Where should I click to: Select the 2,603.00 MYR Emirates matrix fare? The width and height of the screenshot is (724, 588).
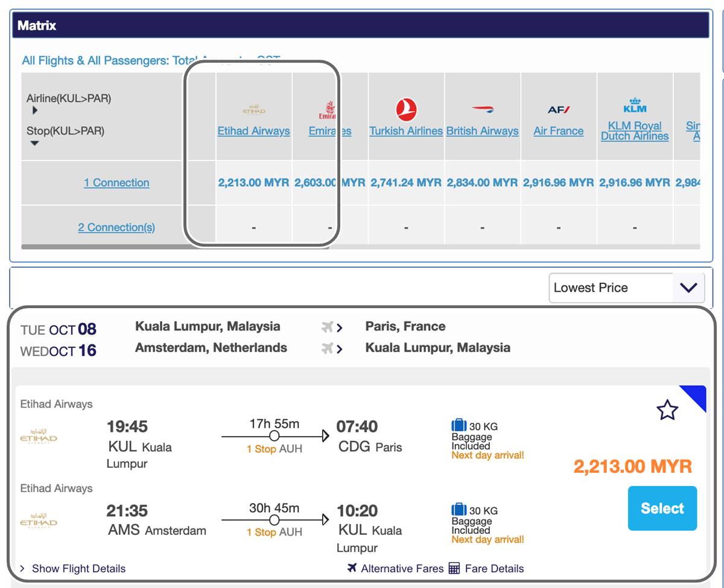(x=330, y=183)
